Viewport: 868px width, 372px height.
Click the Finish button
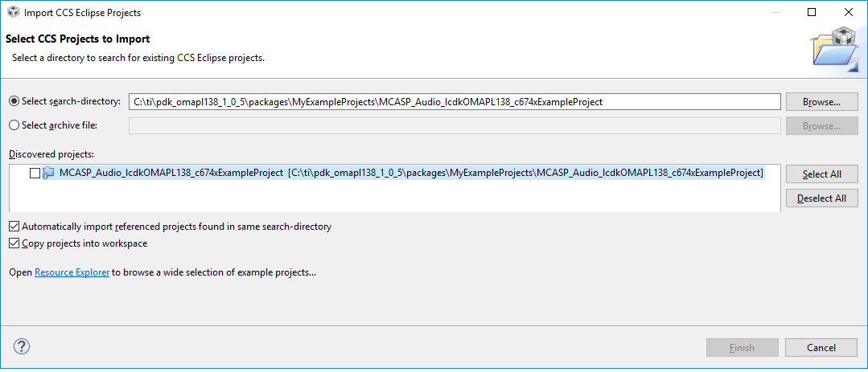click(x=742, y=348)
